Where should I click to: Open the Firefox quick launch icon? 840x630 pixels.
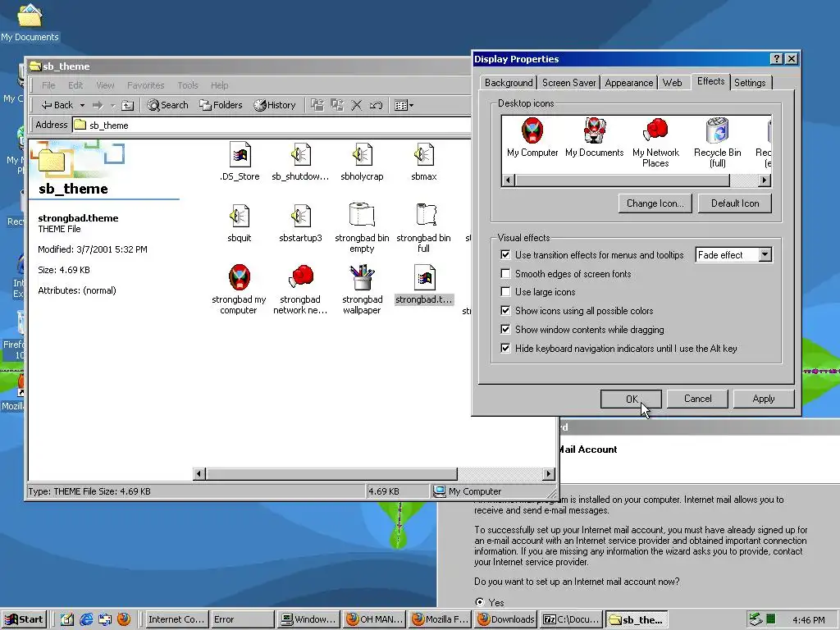click(124, 619)
